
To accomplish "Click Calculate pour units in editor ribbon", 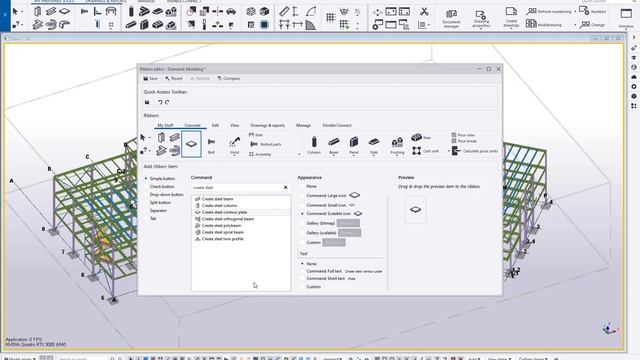I will [x=475, y=151].
